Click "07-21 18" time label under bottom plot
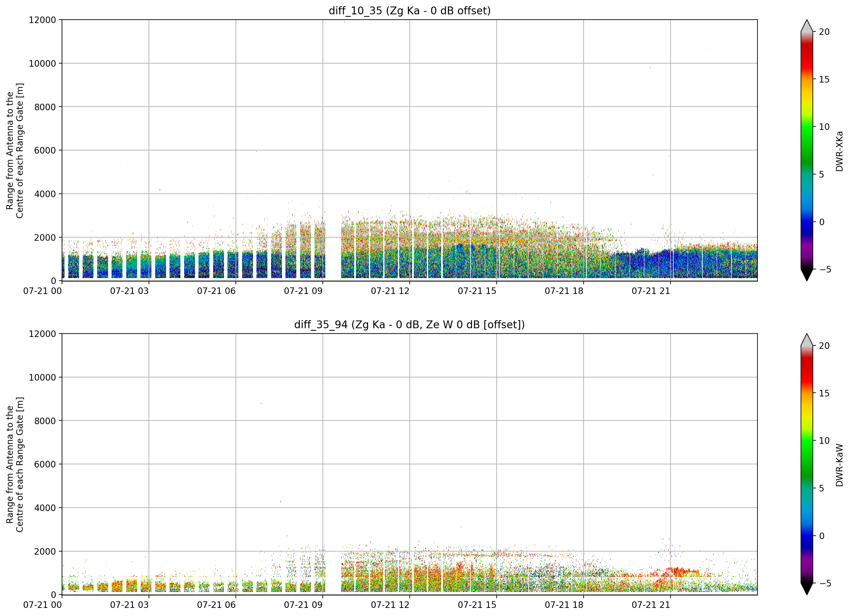This screenshot has height=616, width=850. [564, 605]
